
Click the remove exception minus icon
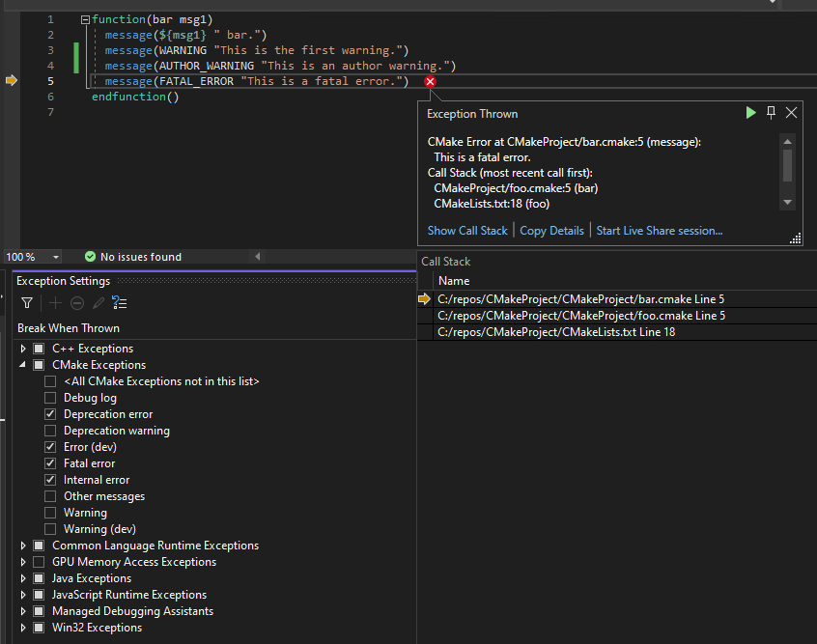click(77, 302)
